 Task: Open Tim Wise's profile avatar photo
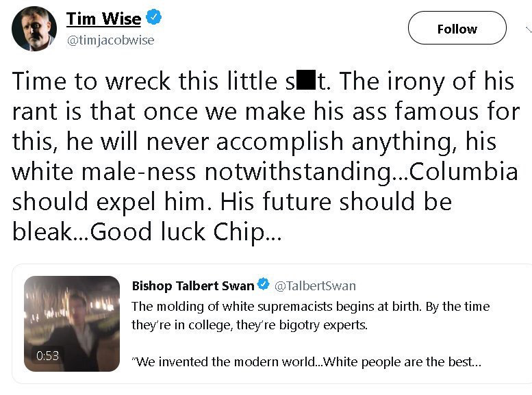point(34,29)
